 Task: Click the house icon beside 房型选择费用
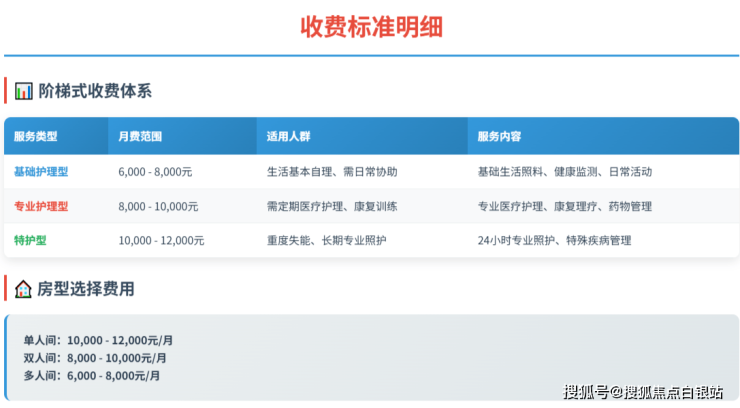tap(24, 289)
